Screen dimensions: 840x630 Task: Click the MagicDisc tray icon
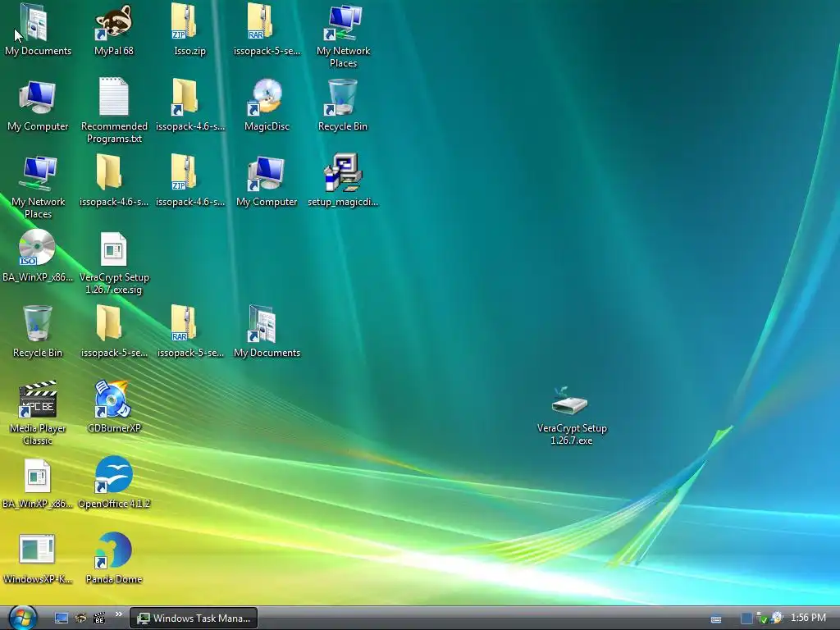point(777,619)
